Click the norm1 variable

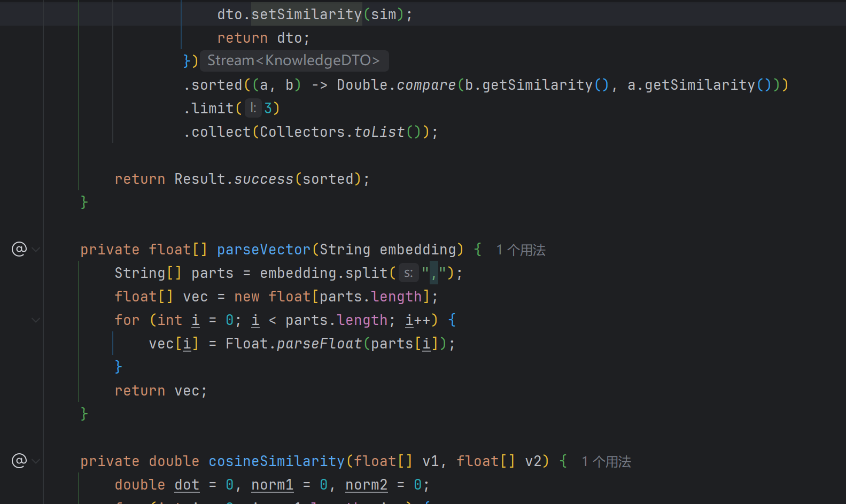pos(273,485)
